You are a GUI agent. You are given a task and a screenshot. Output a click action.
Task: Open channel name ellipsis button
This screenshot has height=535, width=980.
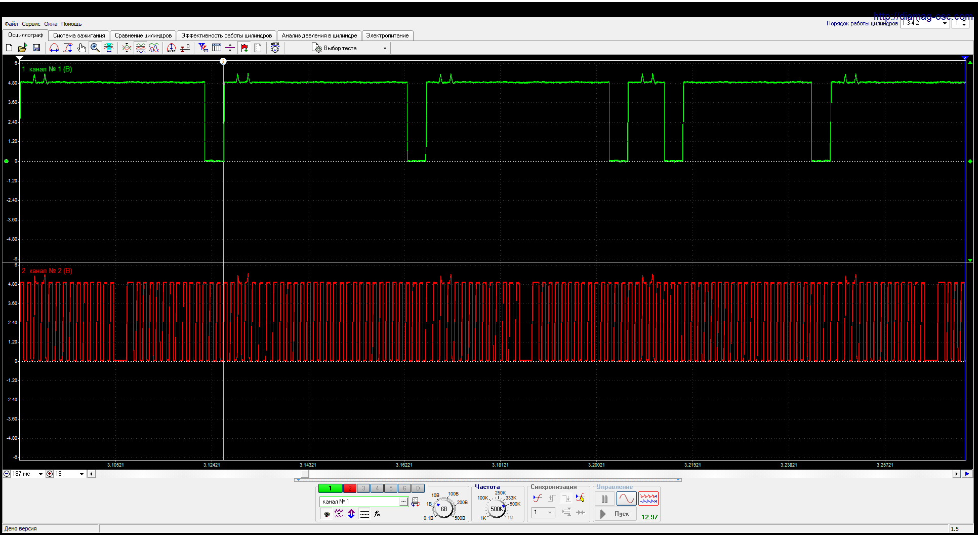[403, 502]
